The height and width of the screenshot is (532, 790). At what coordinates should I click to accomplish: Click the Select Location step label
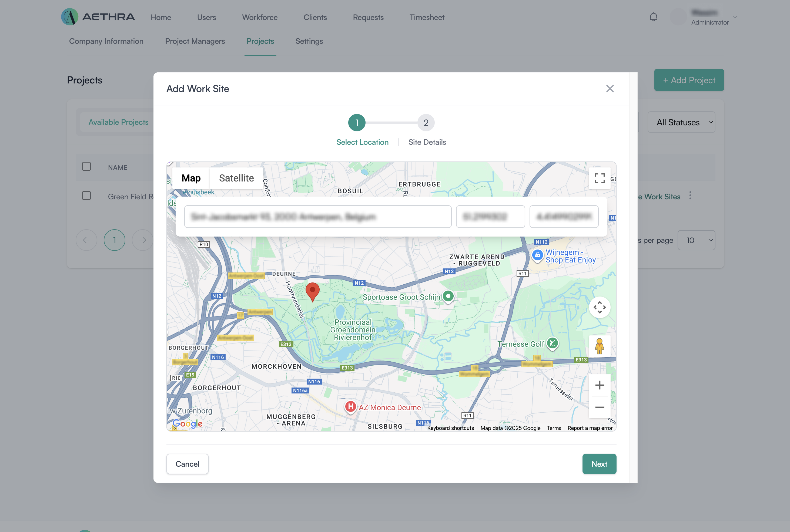point(362,142)
